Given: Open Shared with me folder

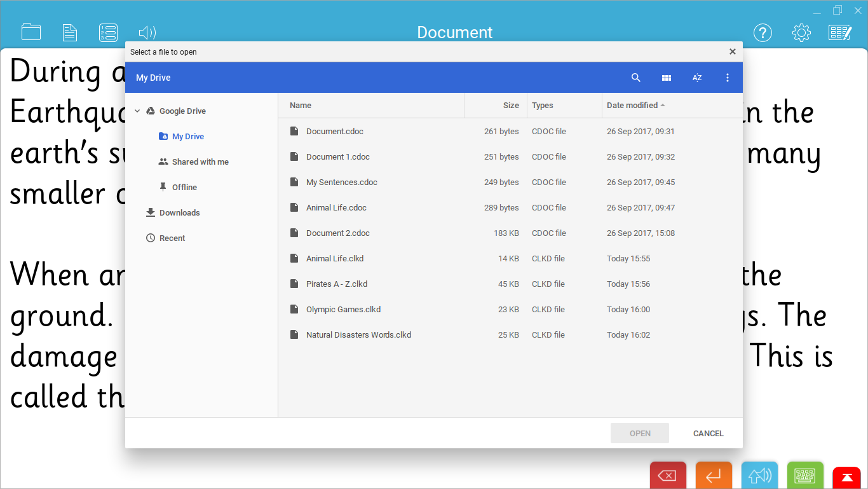Looking at the screenshot, I should [x=200, y=162].
